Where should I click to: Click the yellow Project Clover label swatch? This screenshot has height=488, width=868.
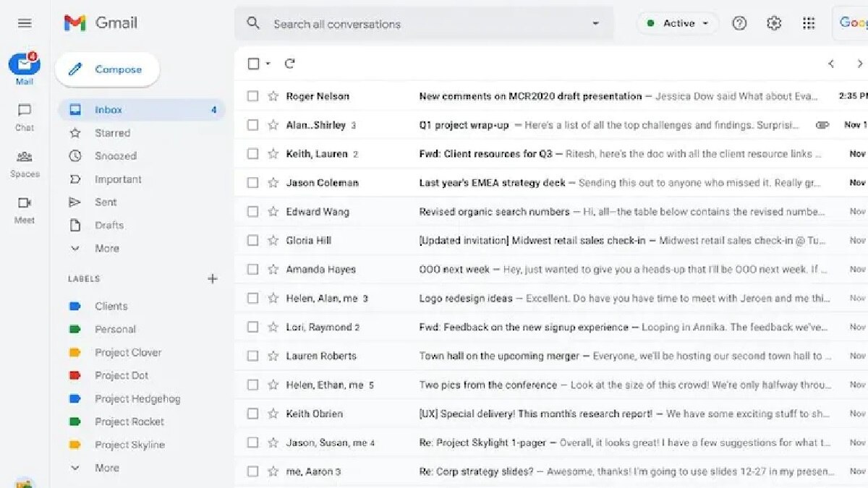pos(75,352)
